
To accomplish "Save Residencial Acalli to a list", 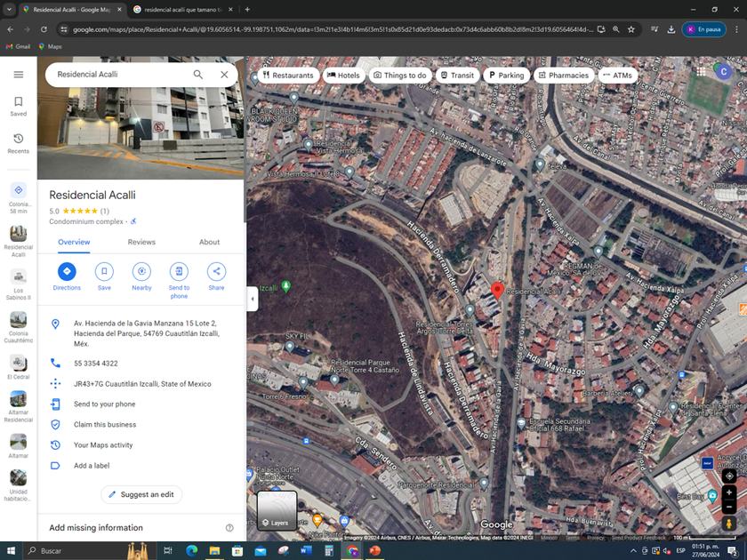I will 104,271.
